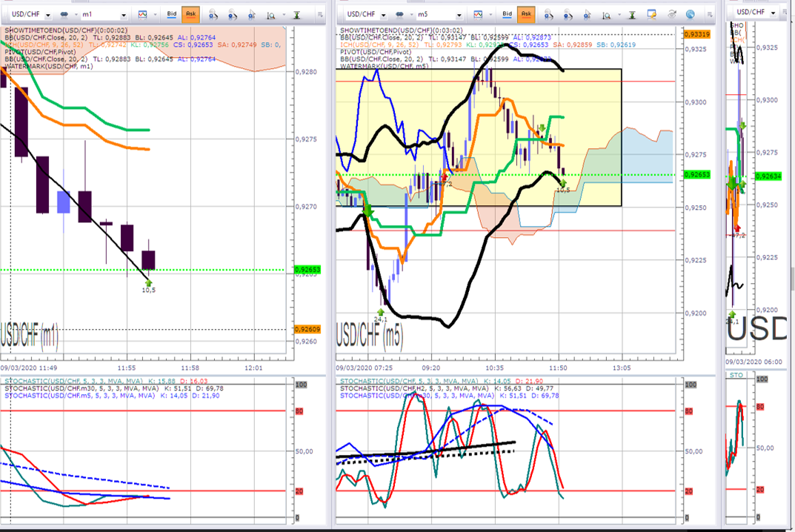Viewport: 795px width, 532px height.
Task: Expand zoom options arrow in m1 toolbar
Action: [x=284, y=16]
